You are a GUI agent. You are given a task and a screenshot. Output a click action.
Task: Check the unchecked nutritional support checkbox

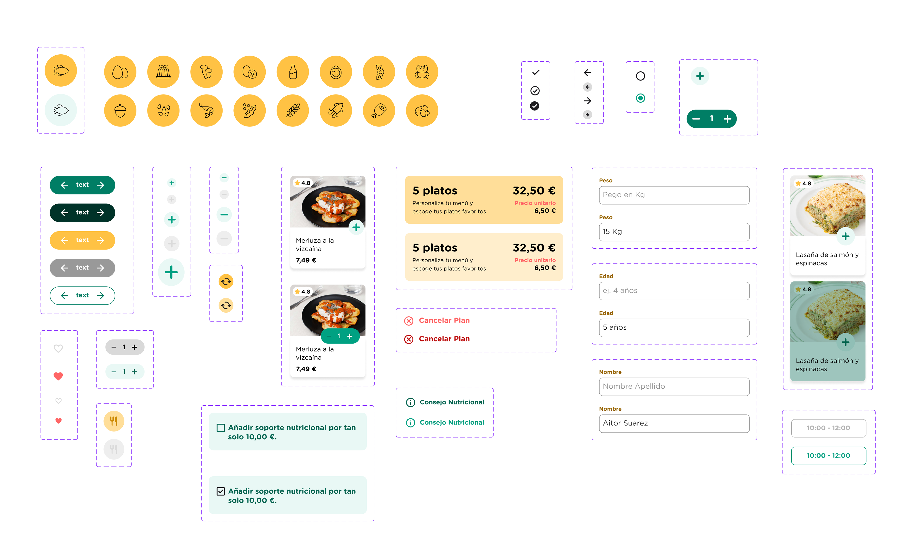tap(221, 428)
